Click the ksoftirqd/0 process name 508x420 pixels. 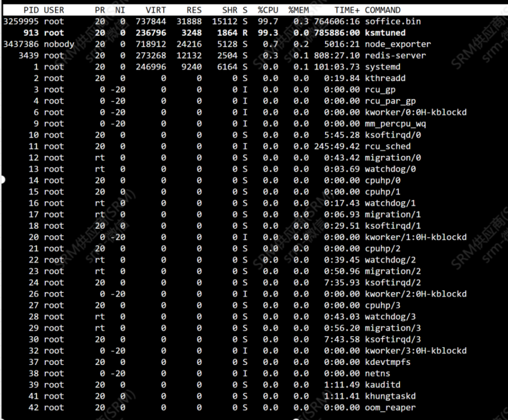point(393,135)
